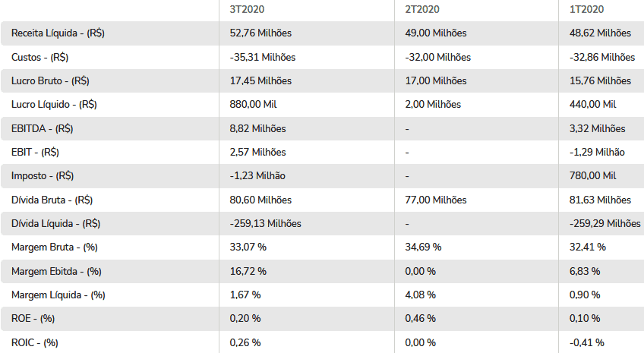Click the Dívida Líquida row label

tap(56, 224)
